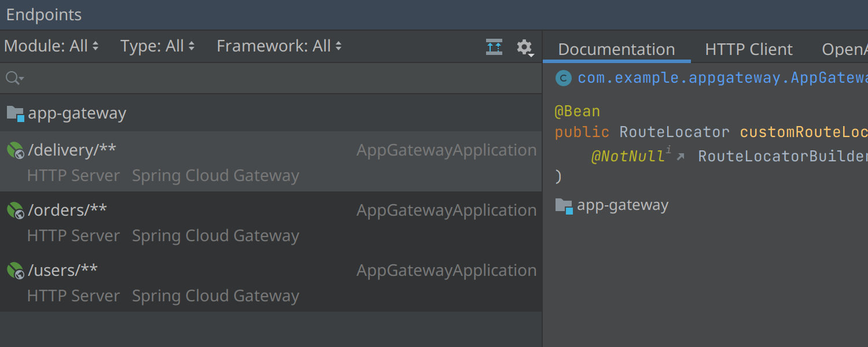Click the search magnifier icon
The height and width of the screenshot is (347, 868).
pos(14,78)
